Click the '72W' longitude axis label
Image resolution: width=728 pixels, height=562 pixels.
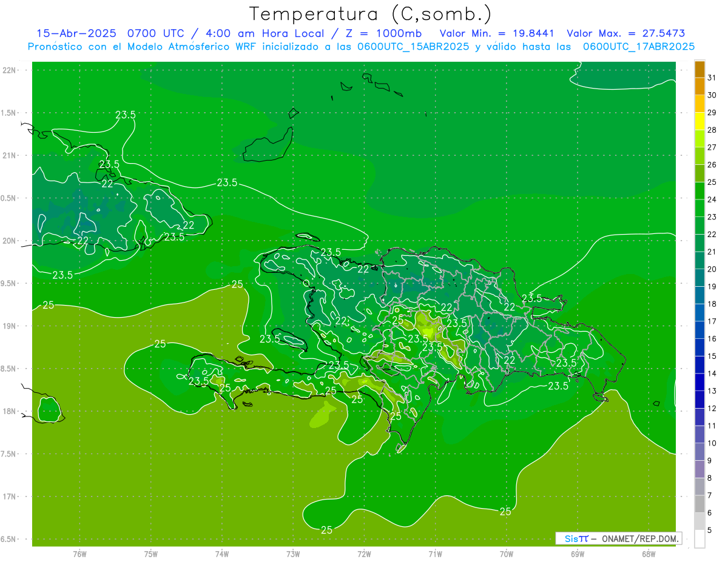pos(364,554)
